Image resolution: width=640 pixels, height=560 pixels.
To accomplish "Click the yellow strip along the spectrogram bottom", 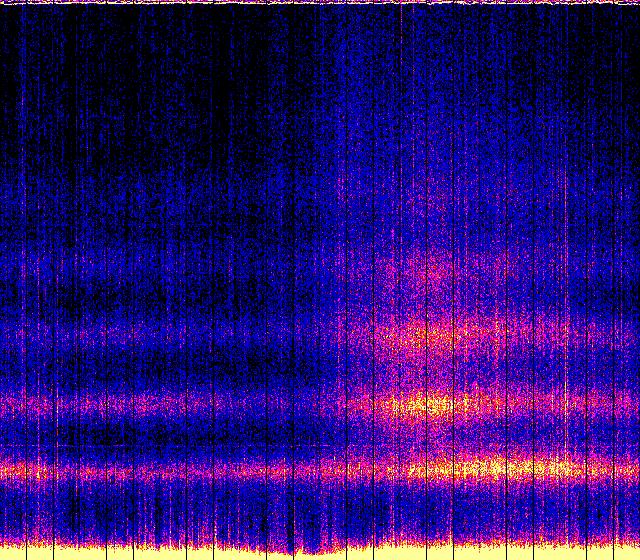I will [x=150, y=552].
